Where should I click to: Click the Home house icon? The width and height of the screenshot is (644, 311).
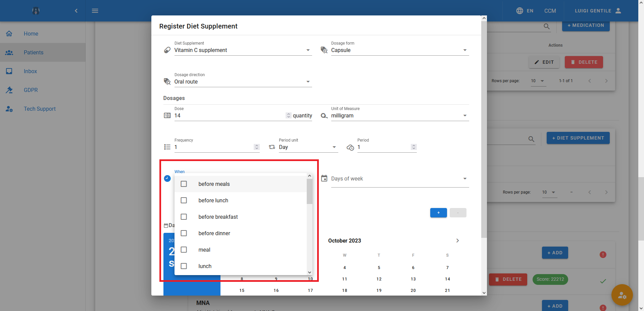[x=9, y=34]
